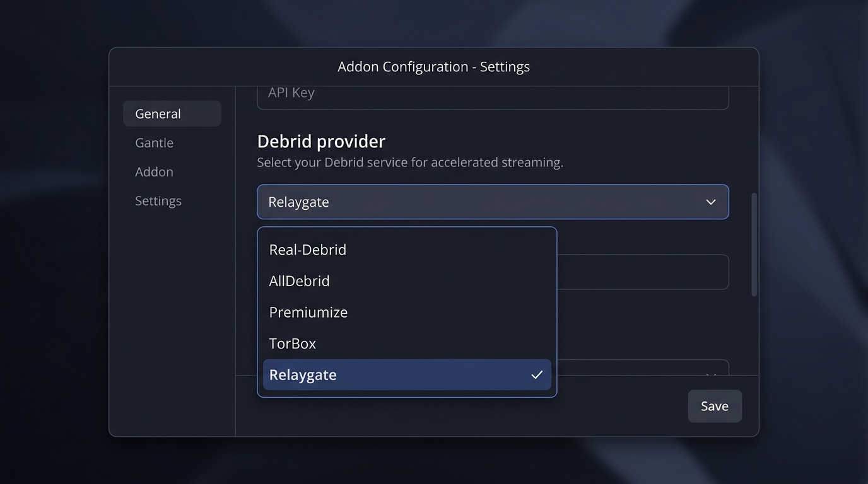Click the chevron arrow in Debrid provider box
Viewport: 868px width, 484px height.
click(711, 202)
